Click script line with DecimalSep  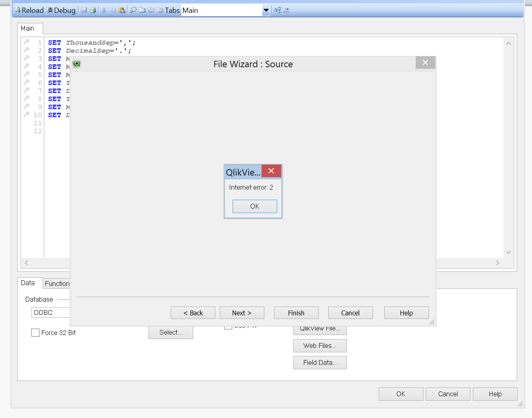click(x=89, y=51)
